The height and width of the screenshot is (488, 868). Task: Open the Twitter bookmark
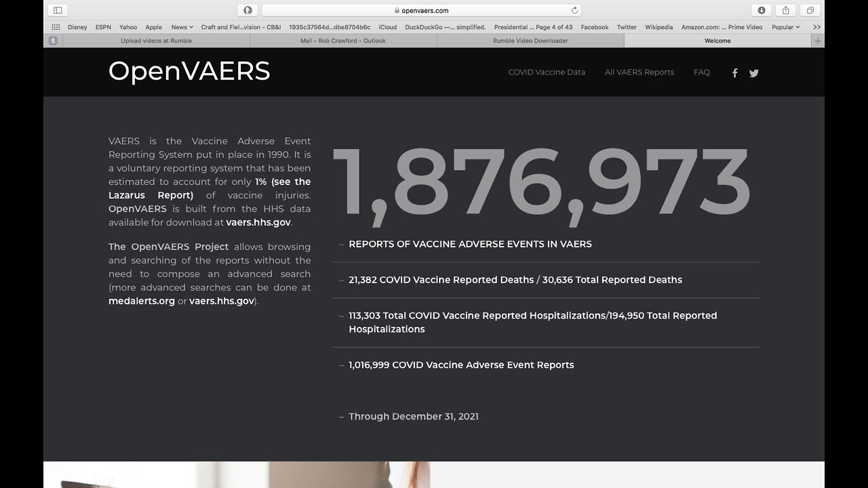click(x=627, y=27)
